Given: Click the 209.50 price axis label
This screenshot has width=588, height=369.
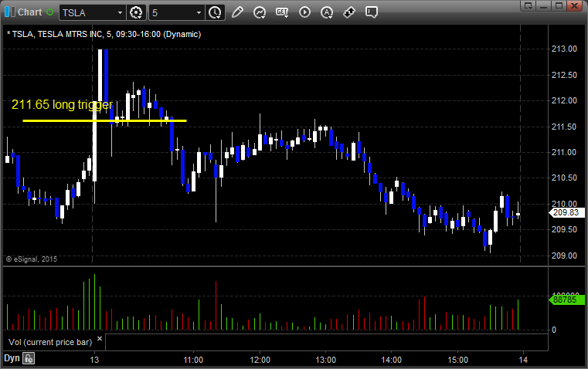Looking at the screenshot, I should (x=564, y=229).
